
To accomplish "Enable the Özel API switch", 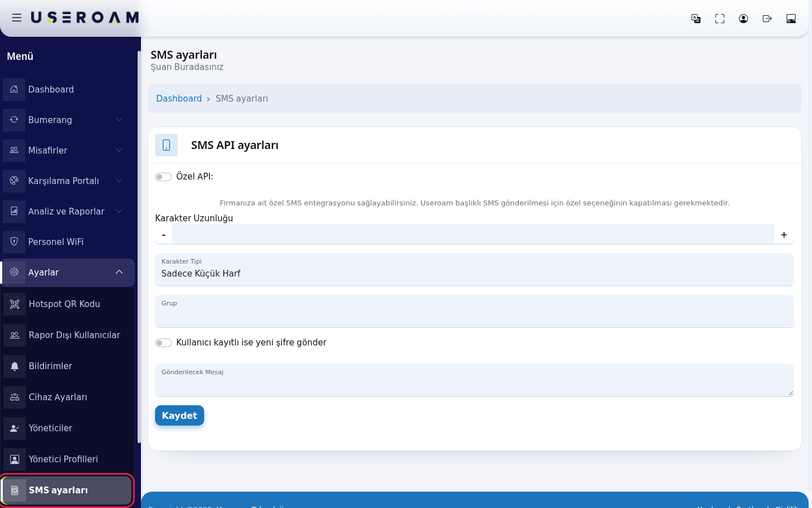I will point(164,177).
